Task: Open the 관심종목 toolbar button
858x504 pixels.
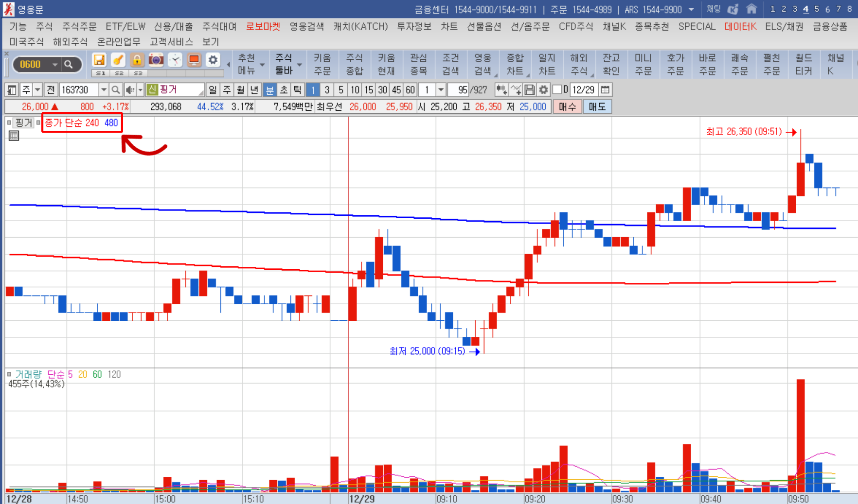Action: [x=418, y=64]
